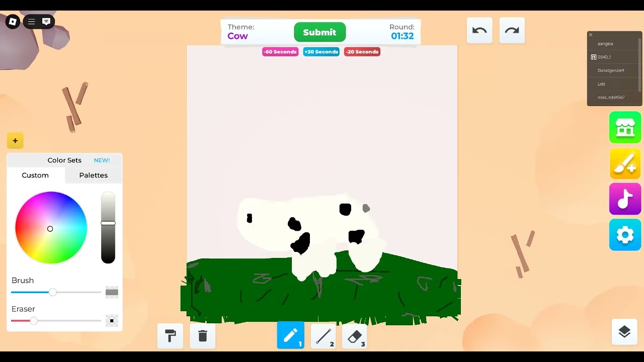Click the color wheel picker
The height and width of the screenshot is (362, 644).
point(51,228)
